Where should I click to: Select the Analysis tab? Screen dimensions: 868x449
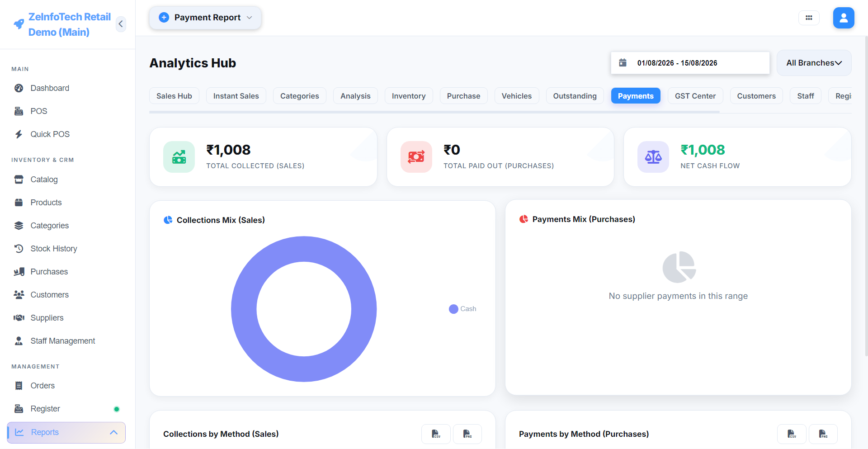click(355, 96)
